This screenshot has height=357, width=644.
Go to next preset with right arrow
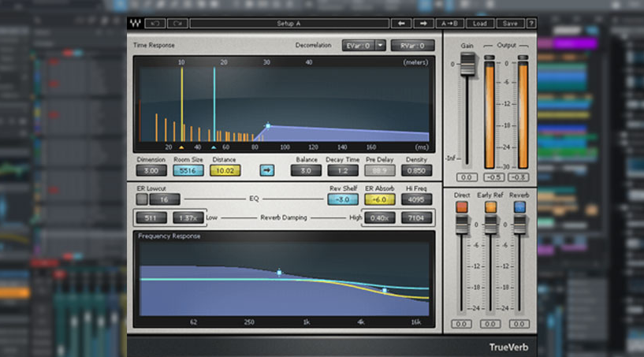pyautogui.click(x=423, y=24)
